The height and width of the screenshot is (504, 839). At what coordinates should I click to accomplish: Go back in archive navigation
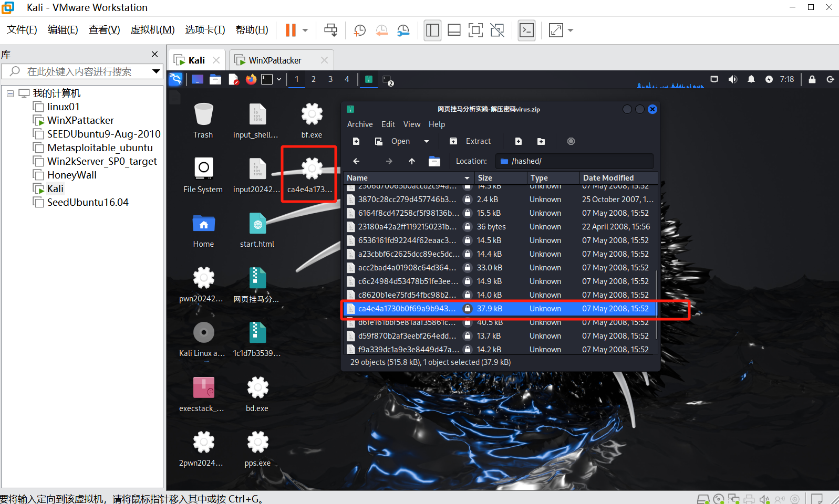tap(356, 161)
